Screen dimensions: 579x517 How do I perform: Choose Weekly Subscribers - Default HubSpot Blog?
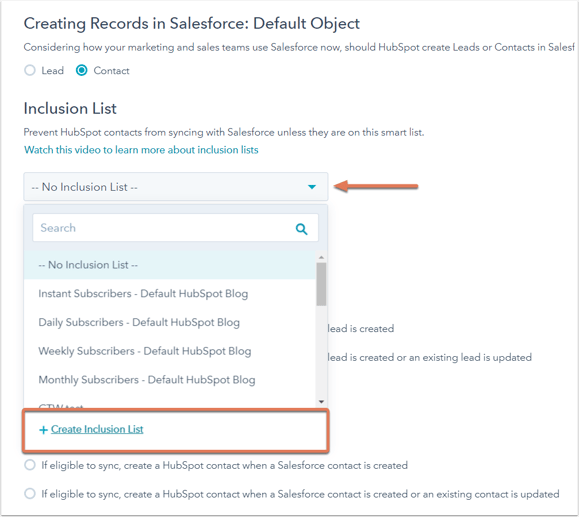(169, 351)
